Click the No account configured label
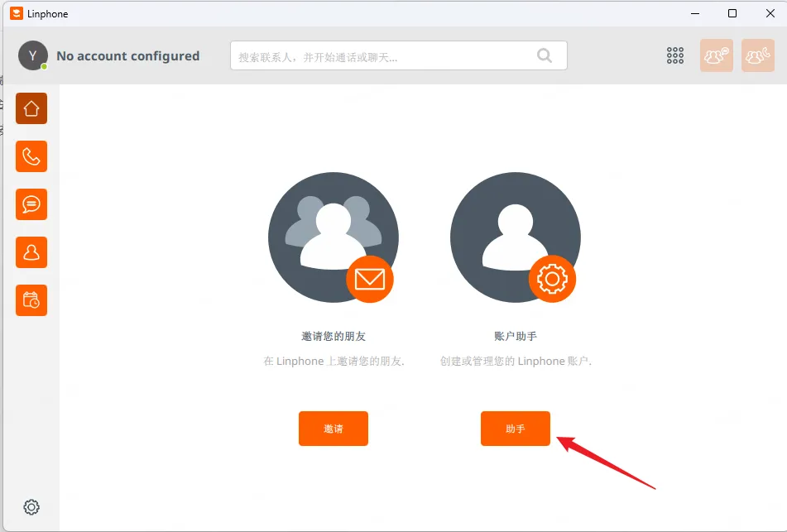787x532 pixels. pyautogui.click(x=128, y=55)
